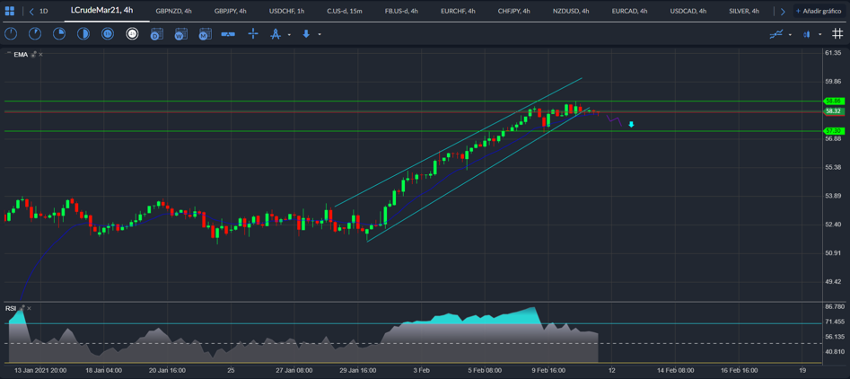Open the GBPNZD, 4h chart tab
Viewport: 850px width, 380px height.
click(173, 11)
